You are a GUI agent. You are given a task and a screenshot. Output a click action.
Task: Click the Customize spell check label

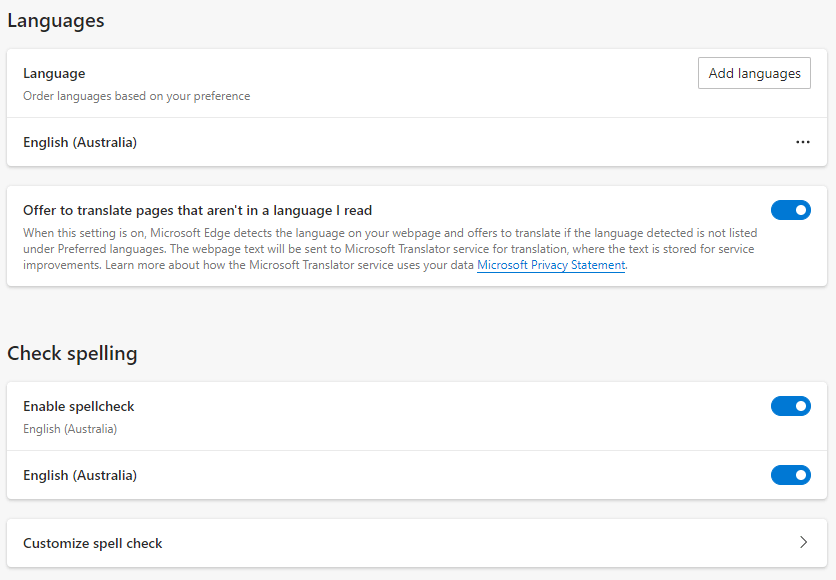click(92, 543)
